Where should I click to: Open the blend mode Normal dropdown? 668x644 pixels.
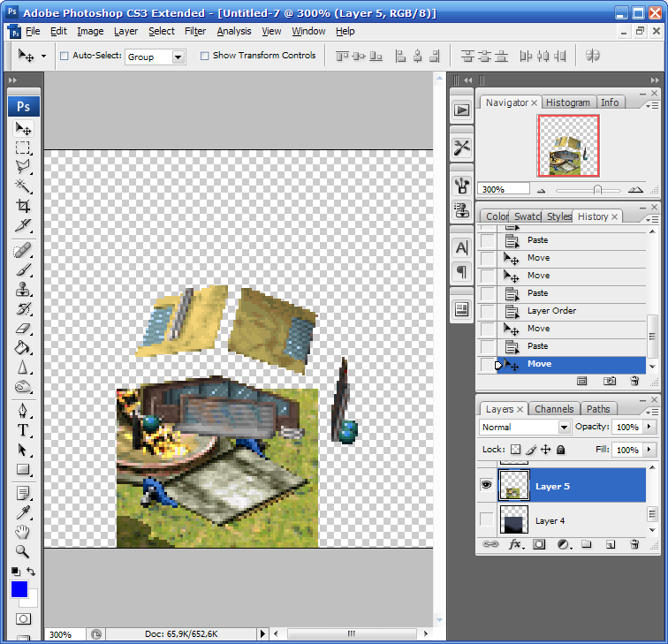(564, 427)
